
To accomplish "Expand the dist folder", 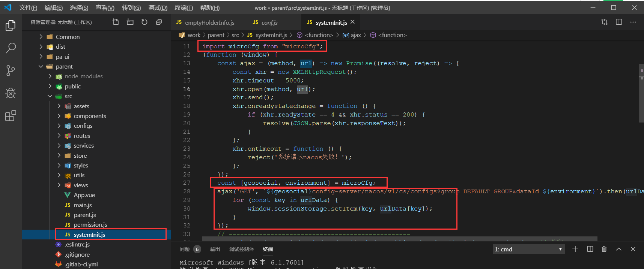I will pyautogui.click(x=41, y=46).
